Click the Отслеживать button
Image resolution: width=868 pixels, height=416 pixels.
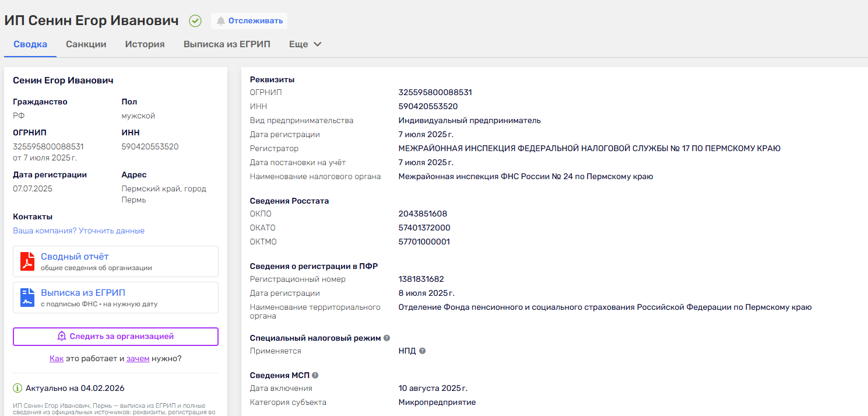pos(249,21)
